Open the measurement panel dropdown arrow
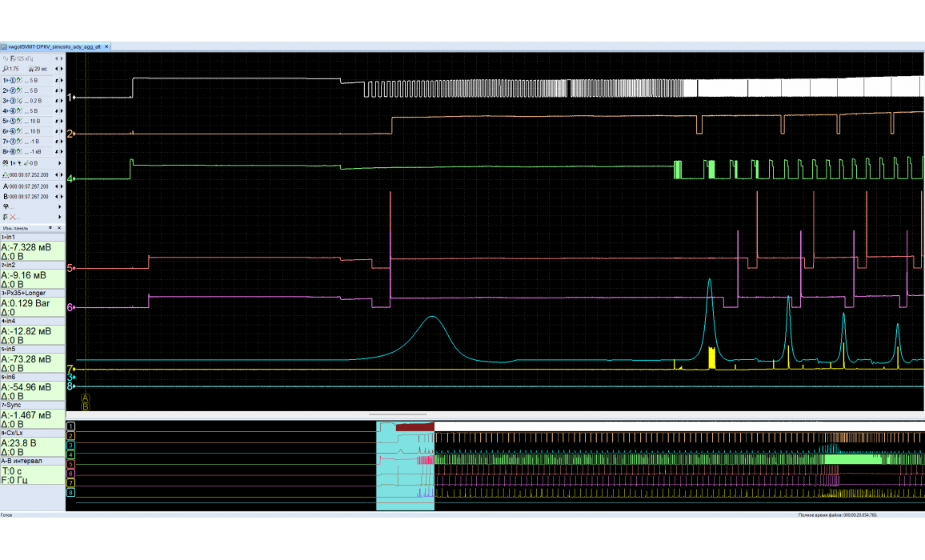Viewport: 925px width, 560px height. 50,228
